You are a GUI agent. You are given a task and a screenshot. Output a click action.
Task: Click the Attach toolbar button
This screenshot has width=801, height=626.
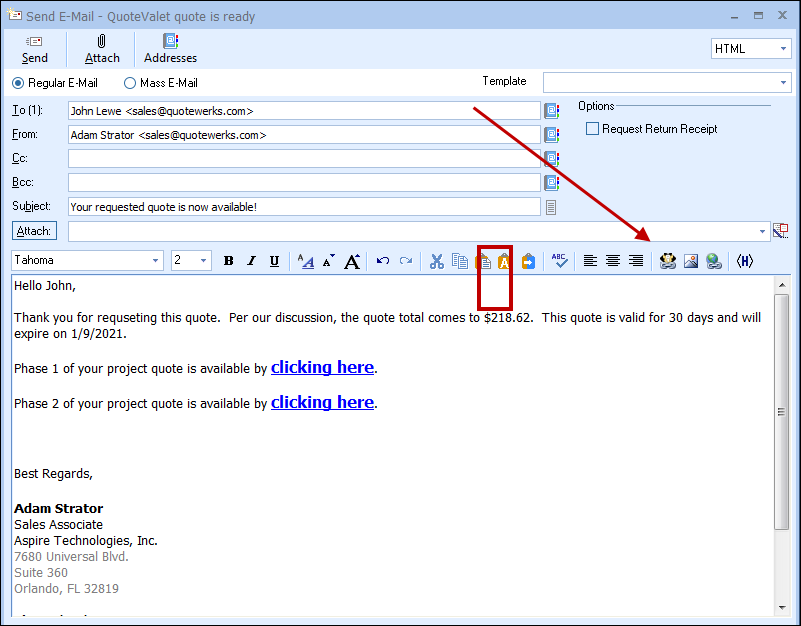coord(102,49)
